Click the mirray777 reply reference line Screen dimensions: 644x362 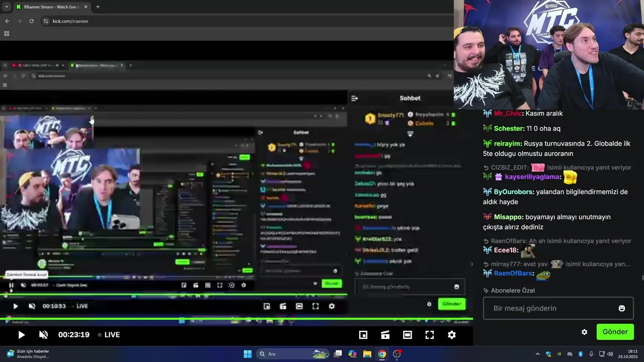coord(557,264)
